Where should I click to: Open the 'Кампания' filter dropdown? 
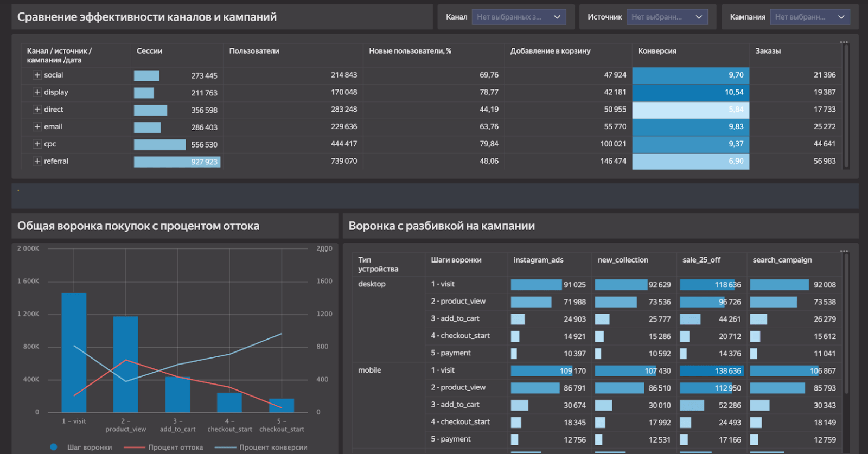tap(809, 17)
